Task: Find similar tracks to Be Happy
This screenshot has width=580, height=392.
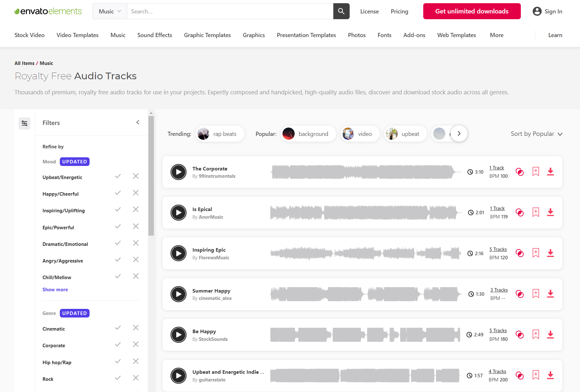Action: coord(520,335)
